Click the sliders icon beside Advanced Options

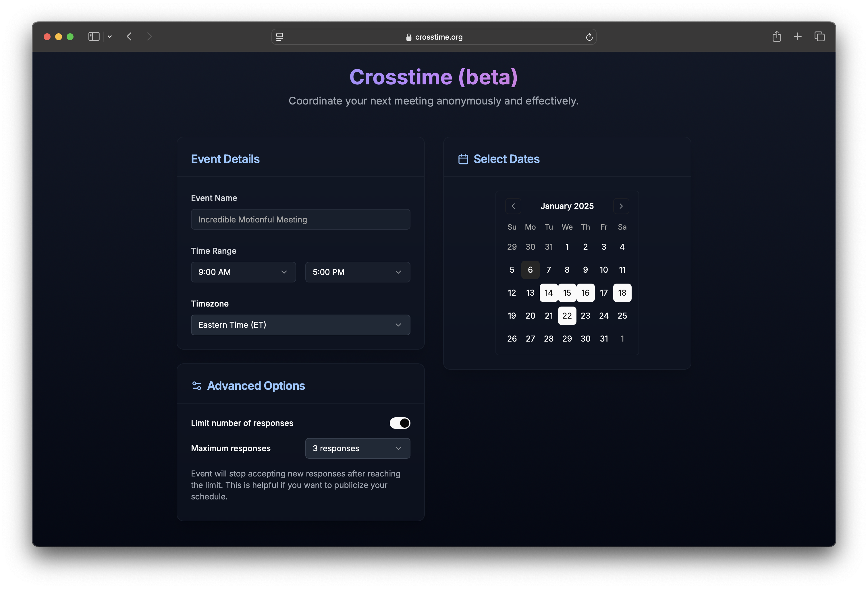196,385
